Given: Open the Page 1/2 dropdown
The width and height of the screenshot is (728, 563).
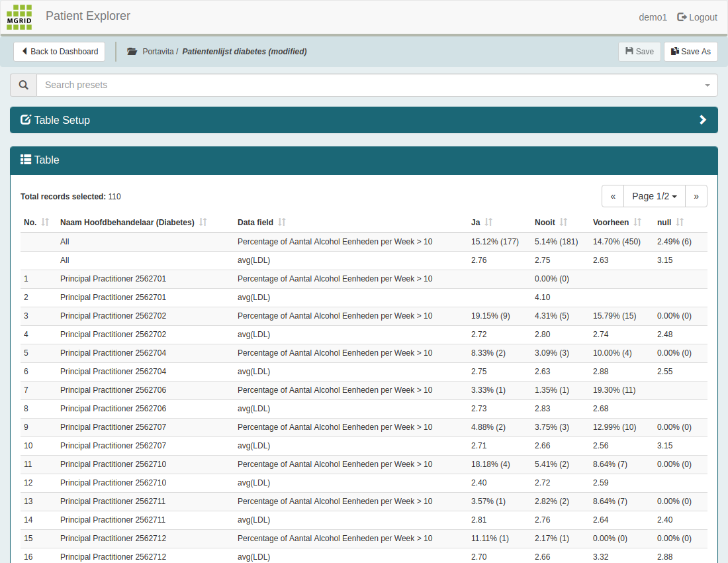Looking at the screenshot, I should tap(655, 196).
